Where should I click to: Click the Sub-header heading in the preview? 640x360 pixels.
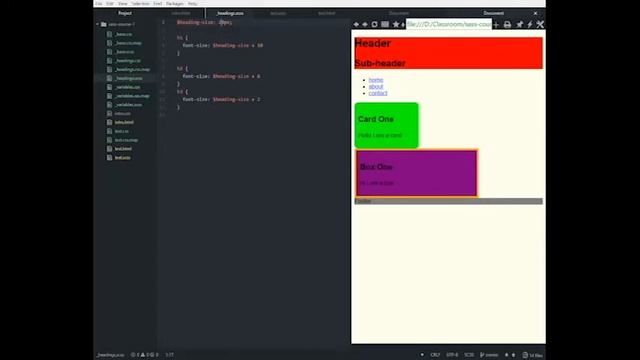point(380,63)
